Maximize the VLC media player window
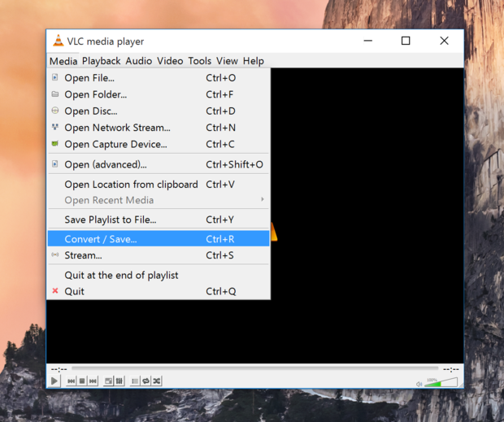504x422 pixels. point(406,41)
